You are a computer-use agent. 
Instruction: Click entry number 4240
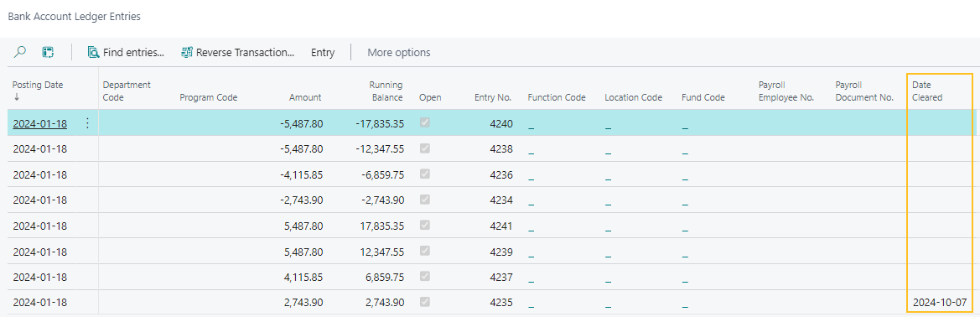click(x=502, y=124)
